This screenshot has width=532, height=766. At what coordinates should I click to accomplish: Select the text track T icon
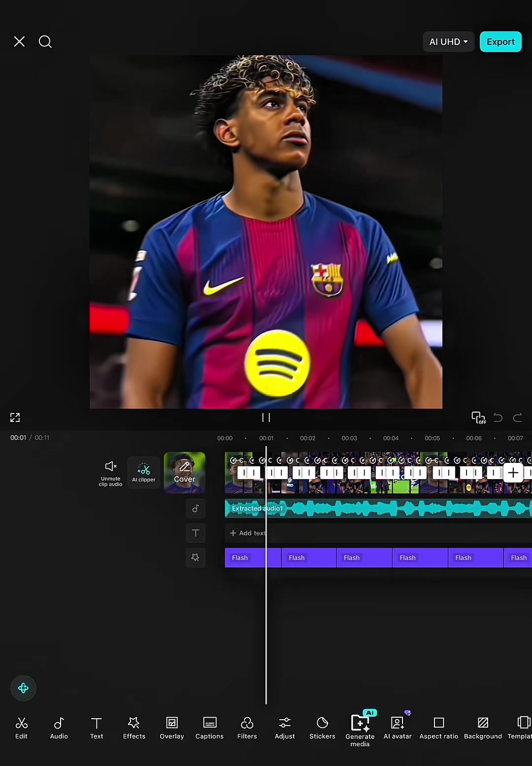196,533
